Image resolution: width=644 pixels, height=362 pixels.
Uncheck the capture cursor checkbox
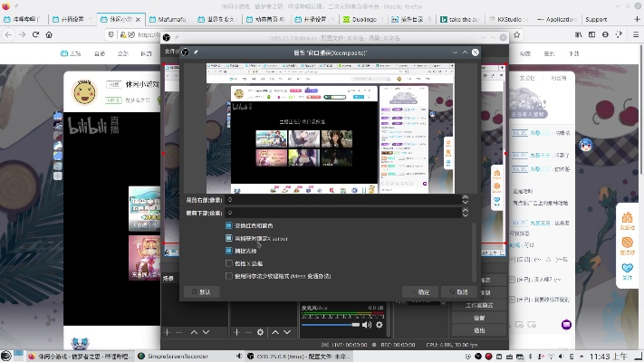(229, 250)
